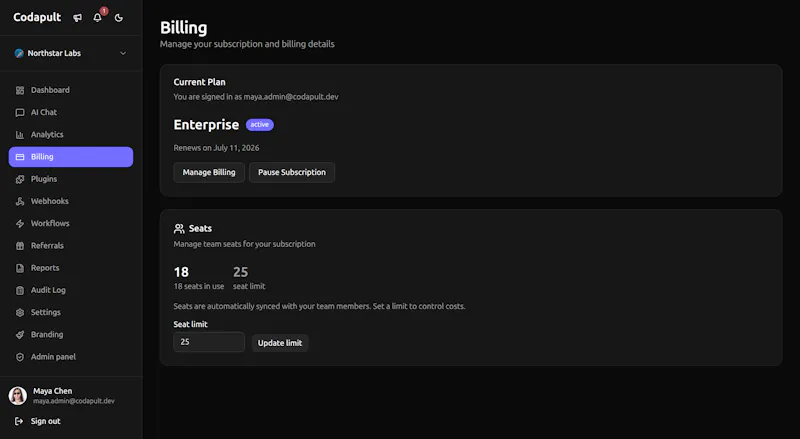800x439 pixels.
Task: Click the Dashboard sidebar icon
Action: (20, 90)
